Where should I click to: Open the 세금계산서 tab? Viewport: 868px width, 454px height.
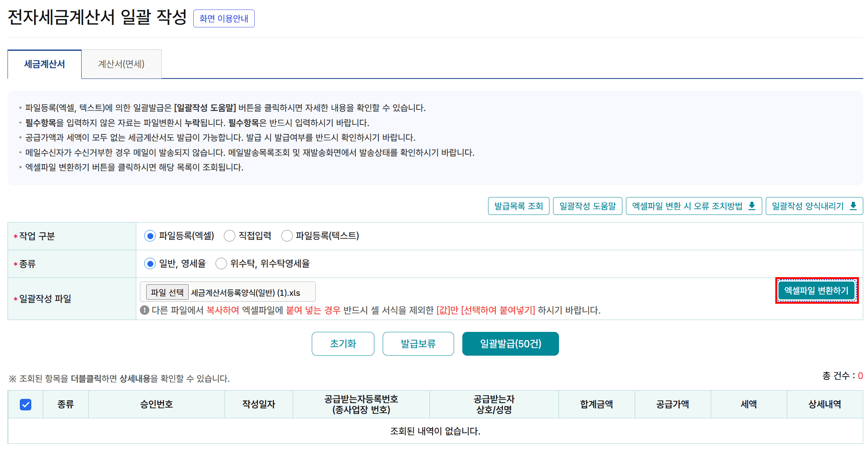point(44,64)
